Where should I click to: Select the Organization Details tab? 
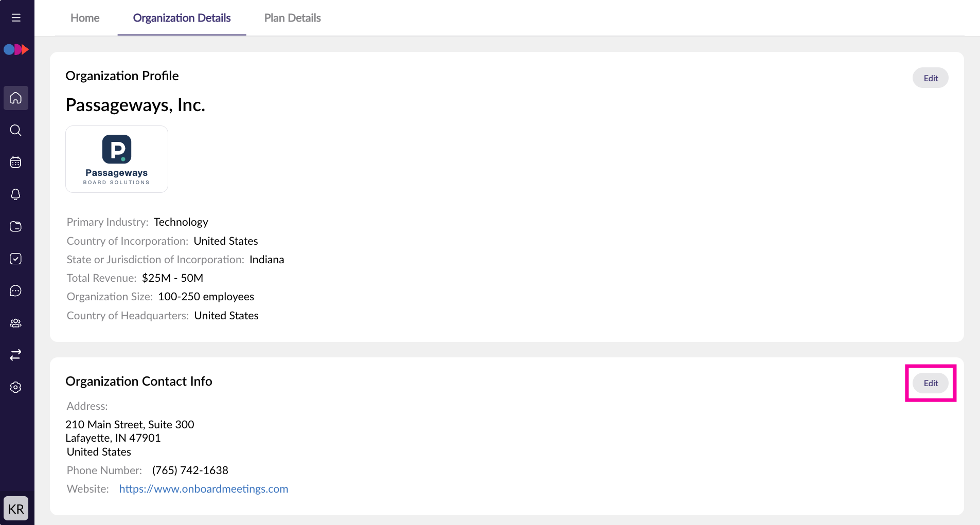coord(182,18)
